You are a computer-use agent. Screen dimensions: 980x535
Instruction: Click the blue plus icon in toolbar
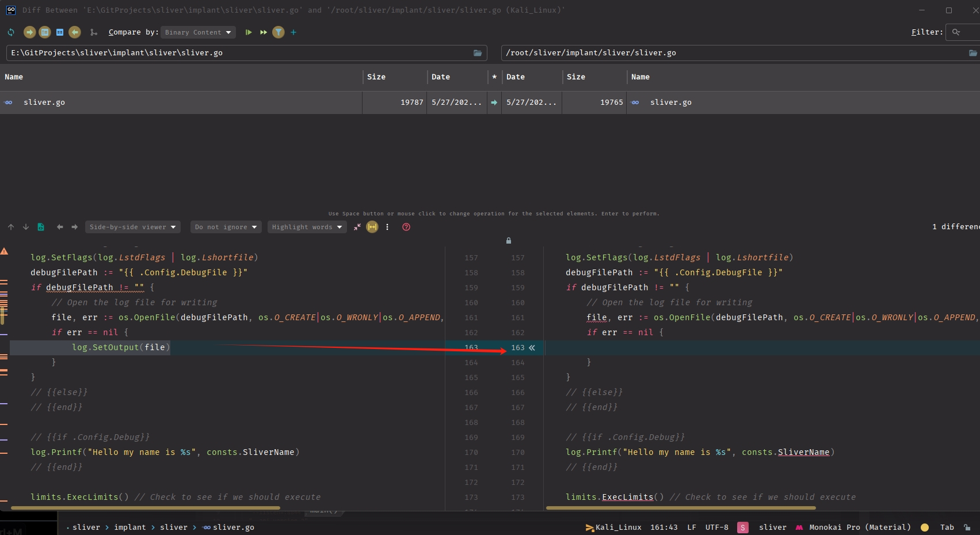pos(293,32)
